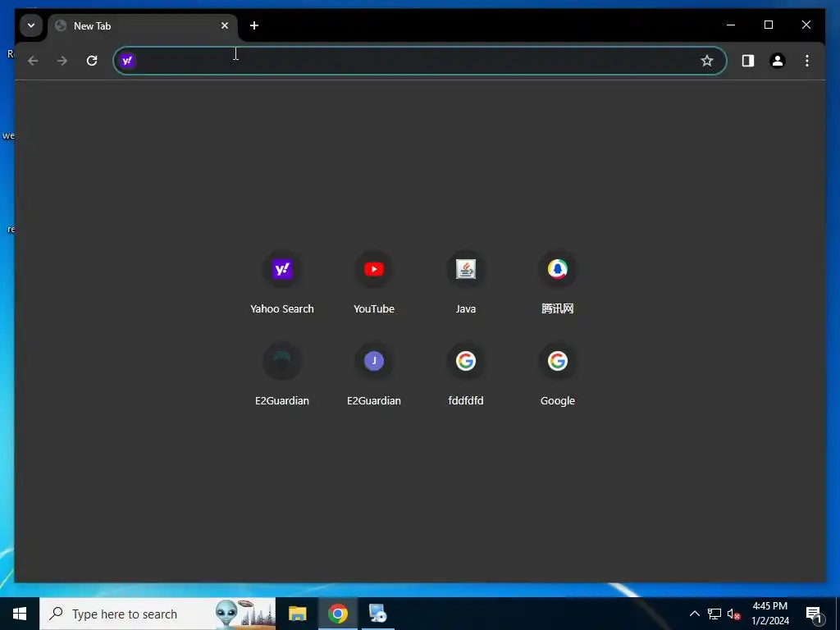This screenshot has height=630, width=840.
Task: Open File Explorer from taskbar
Action: (x=297, y=614)
